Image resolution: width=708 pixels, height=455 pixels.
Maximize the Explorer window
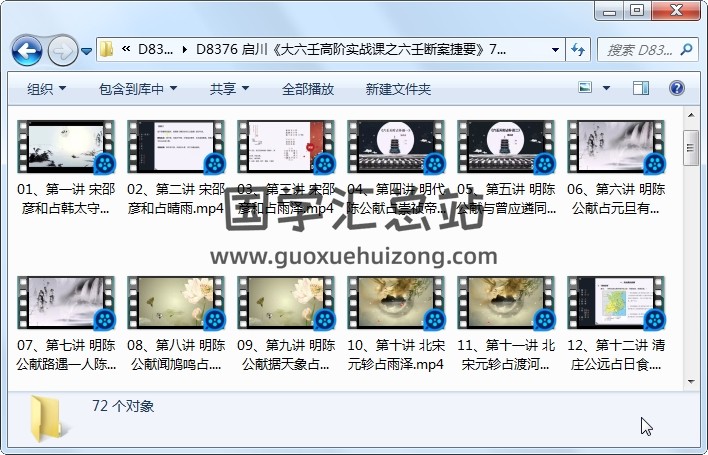[x=637, y=10]
